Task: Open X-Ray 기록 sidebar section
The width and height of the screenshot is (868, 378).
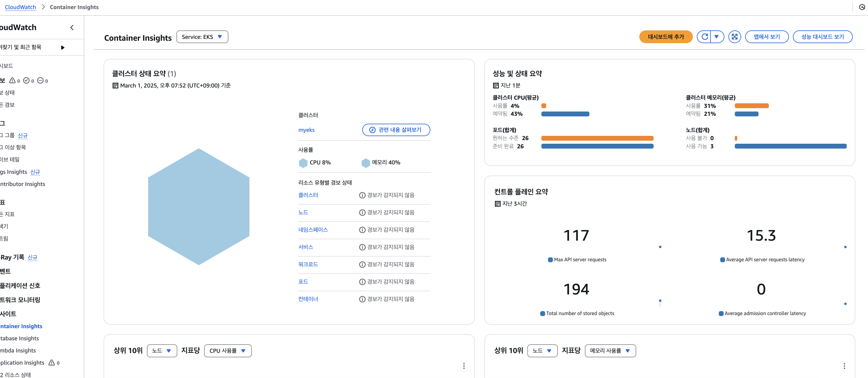Action: (x=12, y=257)
